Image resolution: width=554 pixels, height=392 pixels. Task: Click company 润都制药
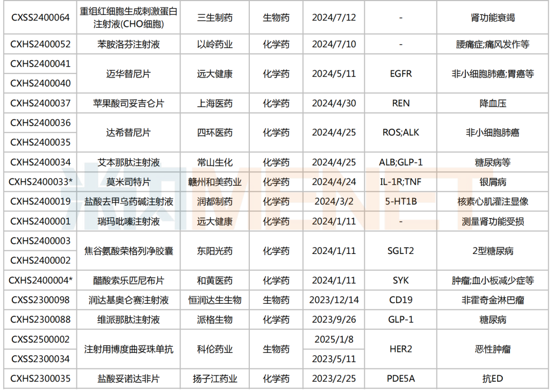215,202
